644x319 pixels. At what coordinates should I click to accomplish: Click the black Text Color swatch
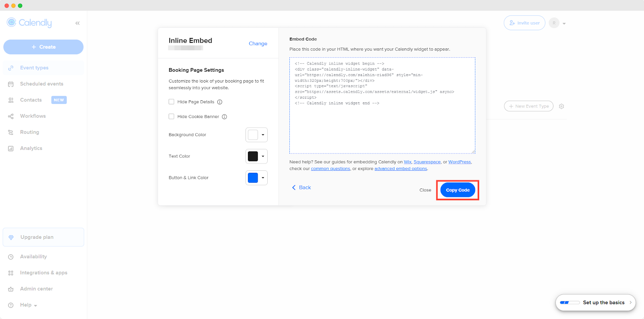tap(253, 156)
